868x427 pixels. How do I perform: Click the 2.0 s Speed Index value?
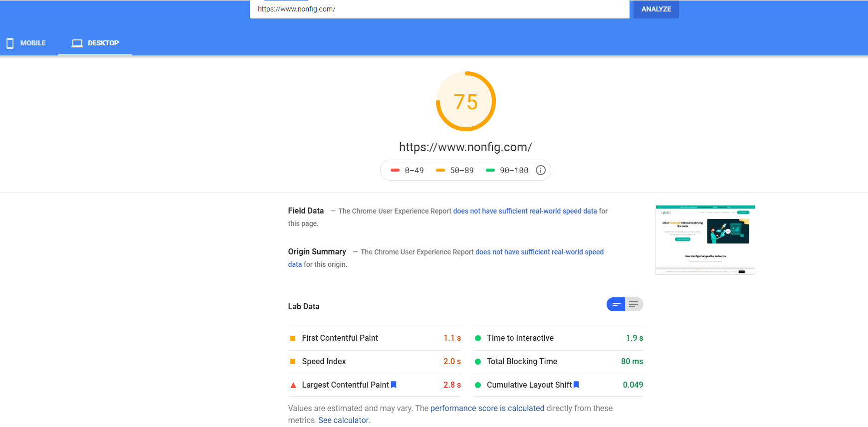pos(452,362)
